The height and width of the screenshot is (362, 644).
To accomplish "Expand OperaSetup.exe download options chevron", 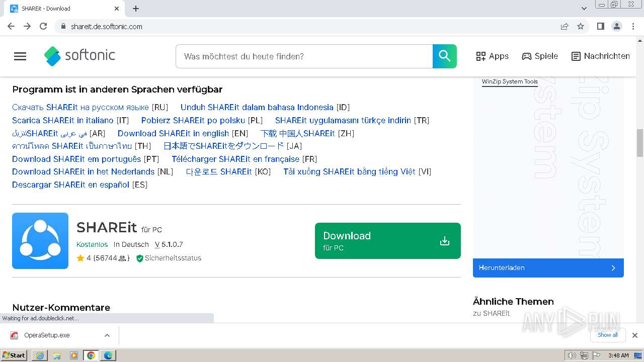I will (x=107, y=335).
